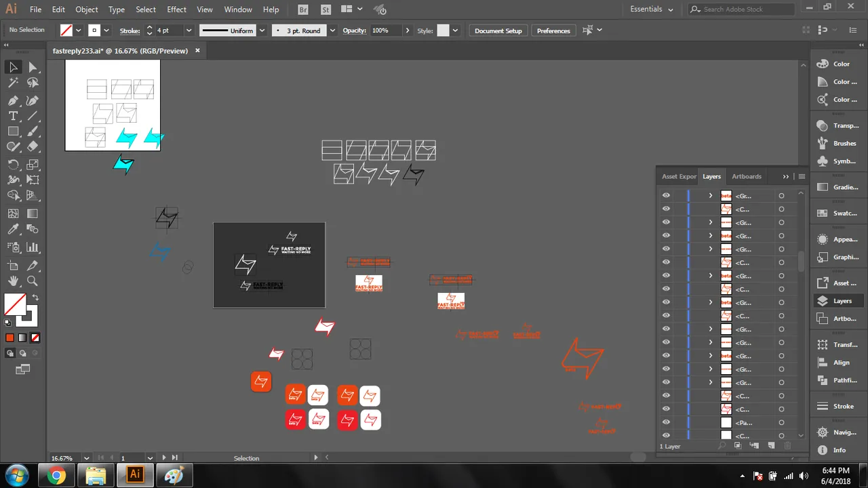Set paint mode to Gradient button
Screen dimensions: 868x488
coord(22,338)
